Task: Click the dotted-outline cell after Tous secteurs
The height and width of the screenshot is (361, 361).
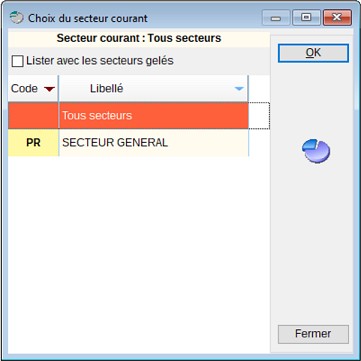Action: [x=259, y=115]
